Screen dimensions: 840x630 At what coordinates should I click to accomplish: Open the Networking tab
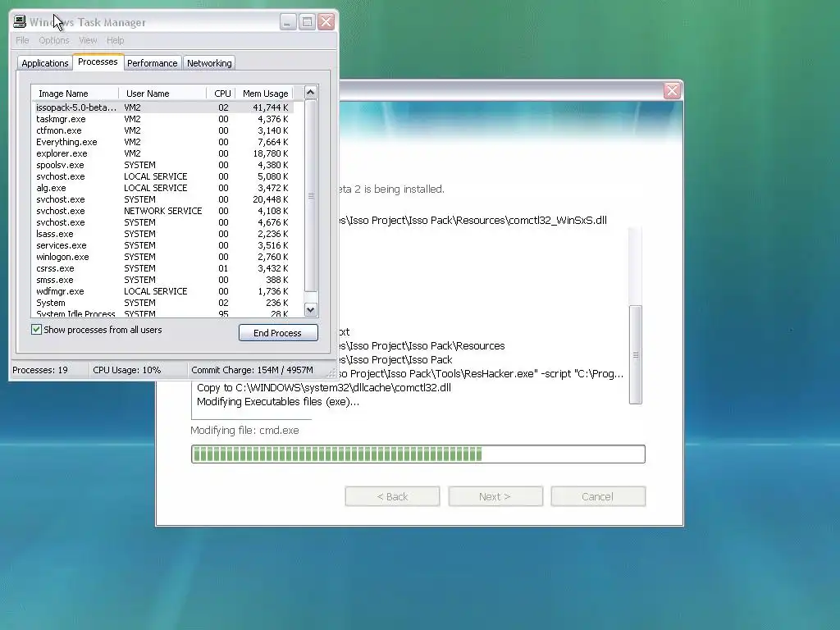point(209,63)
